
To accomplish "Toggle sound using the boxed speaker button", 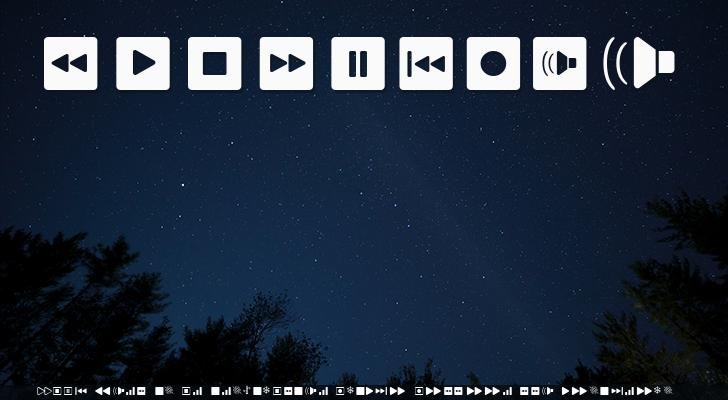I will tap(560, 64).
